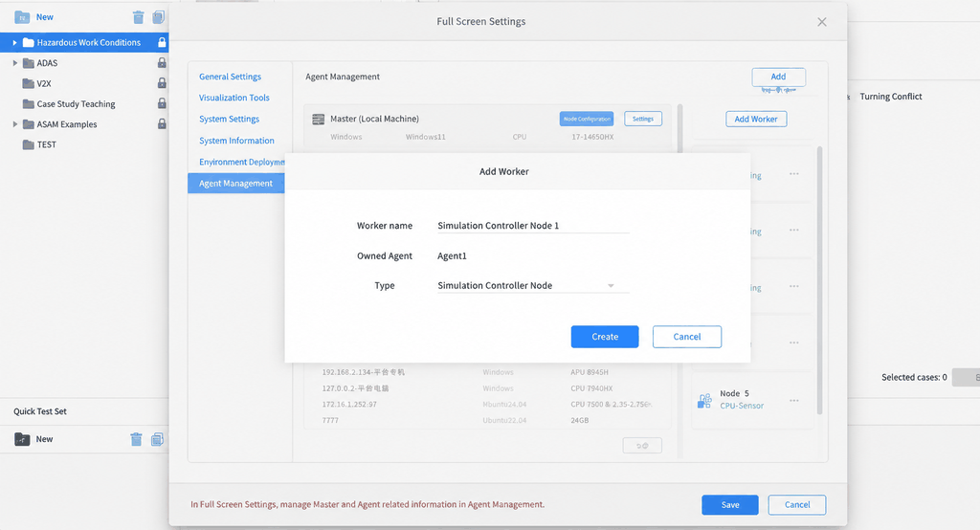Click the top delete trash icon
The height and width of the screenshot is (530, 980).
point(138,17)
